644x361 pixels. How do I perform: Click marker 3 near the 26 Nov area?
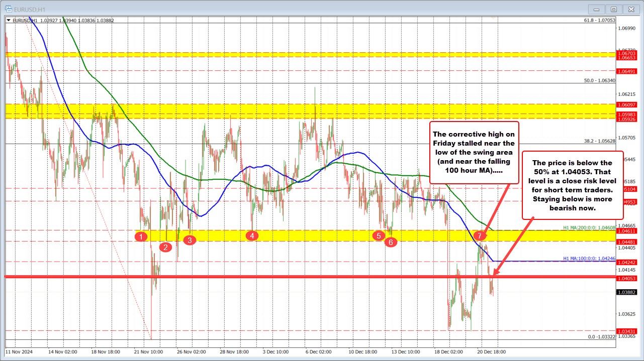[x=190, y=240]
